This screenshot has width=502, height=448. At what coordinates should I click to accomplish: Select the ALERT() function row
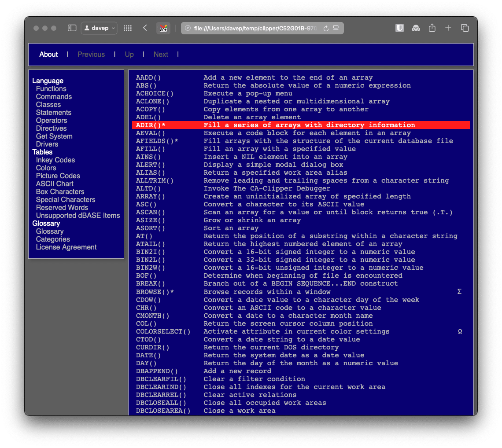click(x=301, y=165)
